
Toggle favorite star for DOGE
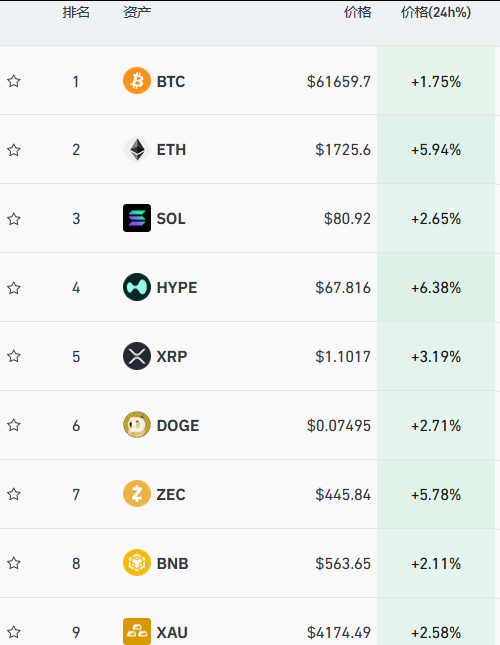[x=14, y=425]
